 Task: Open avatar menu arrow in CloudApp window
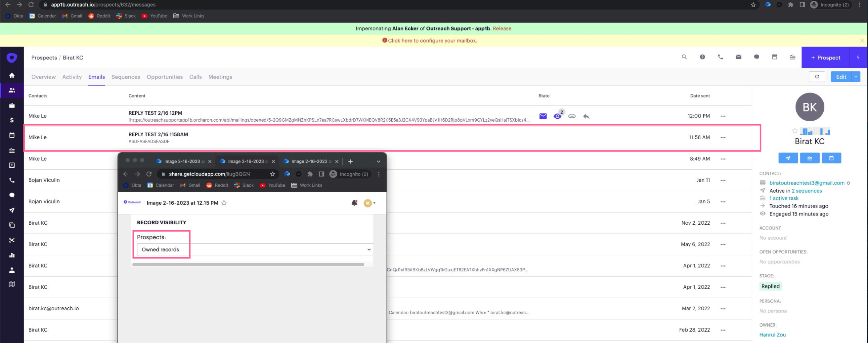(374, 203)
